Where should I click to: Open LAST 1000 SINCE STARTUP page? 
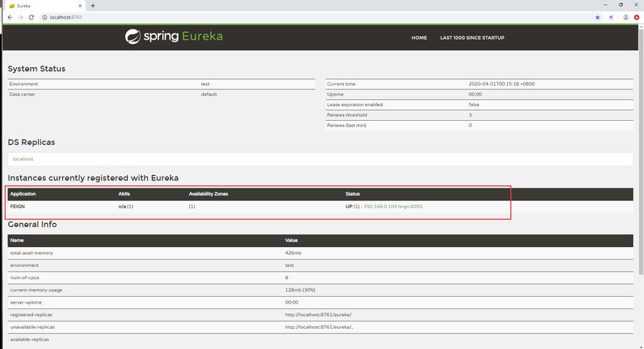point(472,38)
